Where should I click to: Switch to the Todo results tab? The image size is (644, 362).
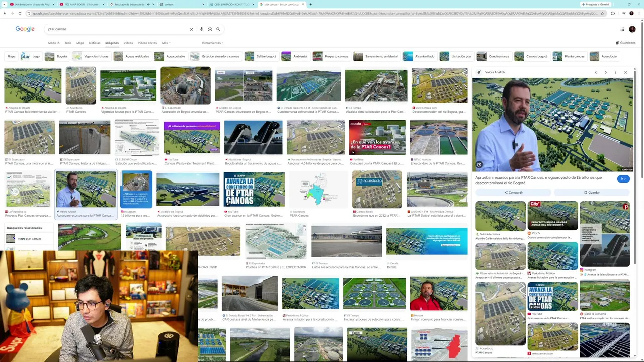point(68,43)
